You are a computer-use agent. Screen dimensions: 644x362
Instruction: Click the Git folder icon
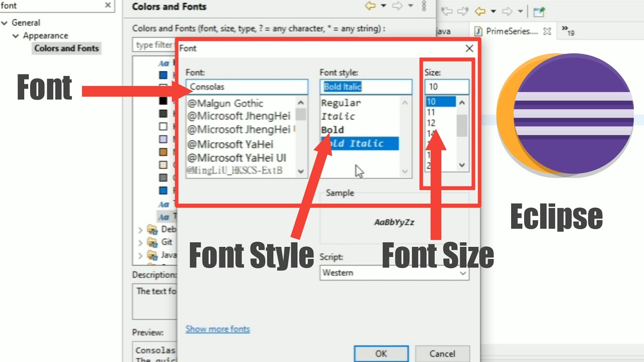(152, 242)
